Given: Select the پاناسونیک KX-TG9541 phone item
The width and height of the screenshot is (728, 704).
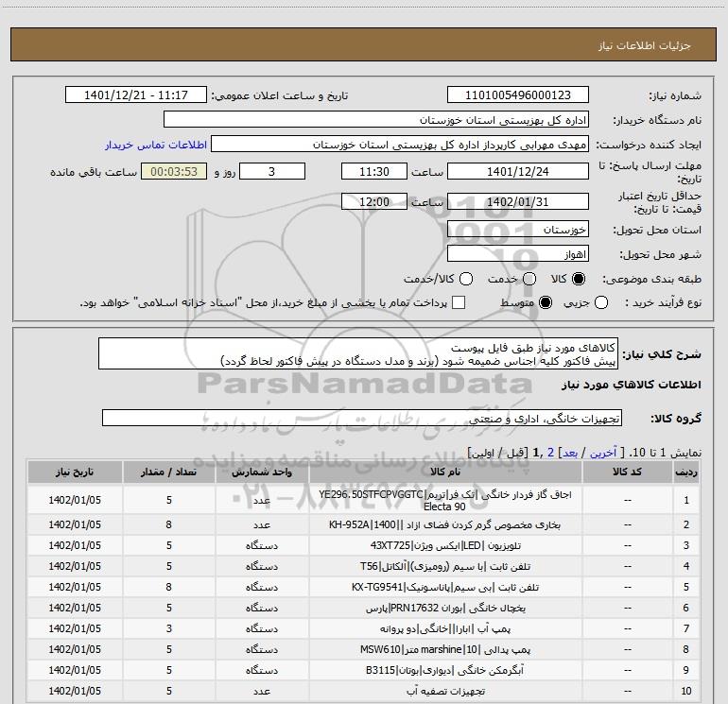Looking at the screenshot, I should (x=444, y=587).
